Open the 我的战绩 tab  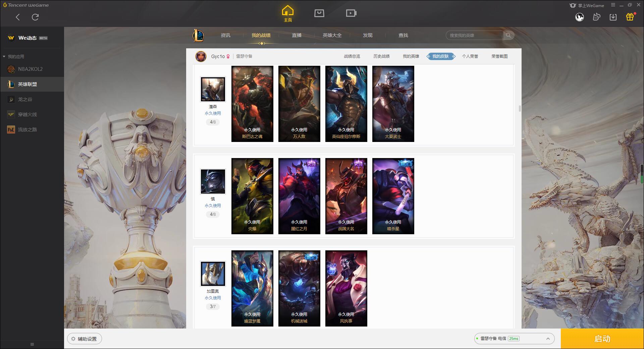pyautogui.click(x=261, y=35)
